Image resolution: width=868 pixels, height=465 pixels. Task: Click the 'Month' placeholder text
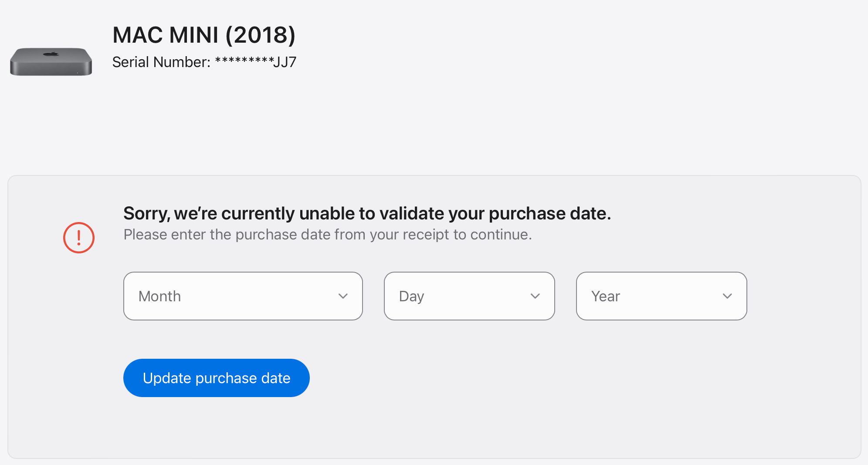click(x=159, y=297)
